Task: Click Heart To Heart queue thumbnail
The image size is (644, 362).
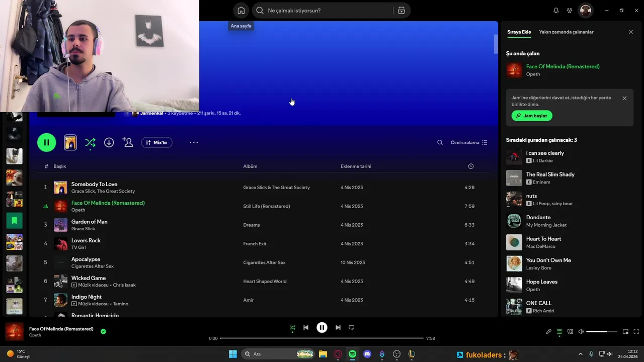Action: 514,242
